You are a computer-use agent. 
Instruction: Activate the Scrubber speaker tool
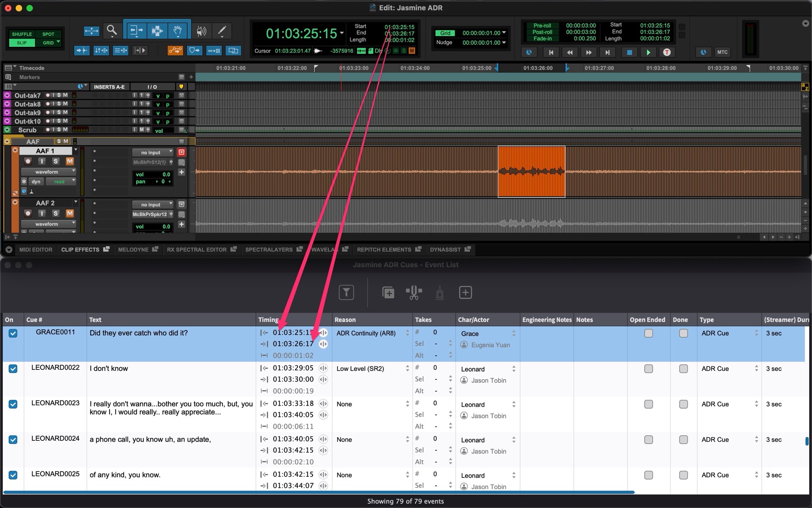(201, 31)
